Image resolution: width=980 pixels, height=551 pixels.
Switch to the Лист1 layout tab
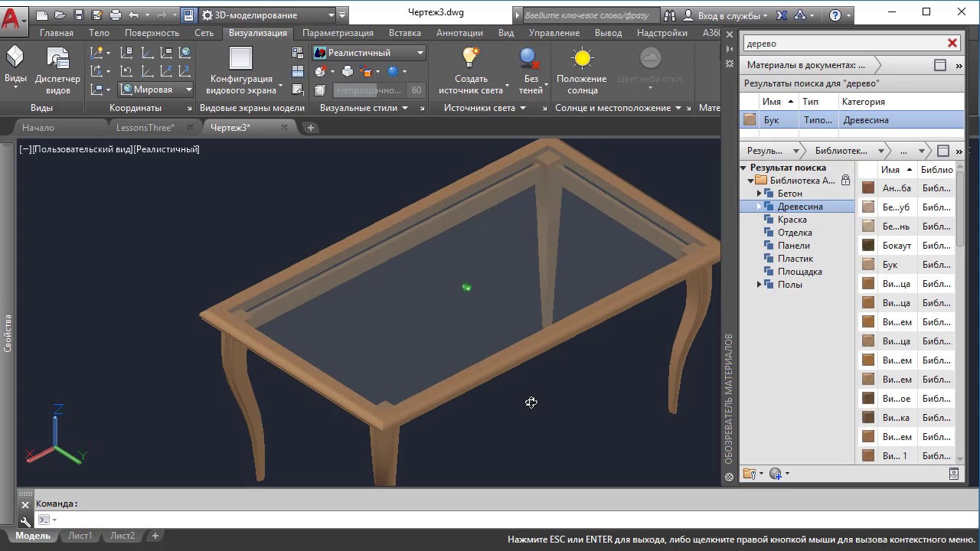(80, 536)
